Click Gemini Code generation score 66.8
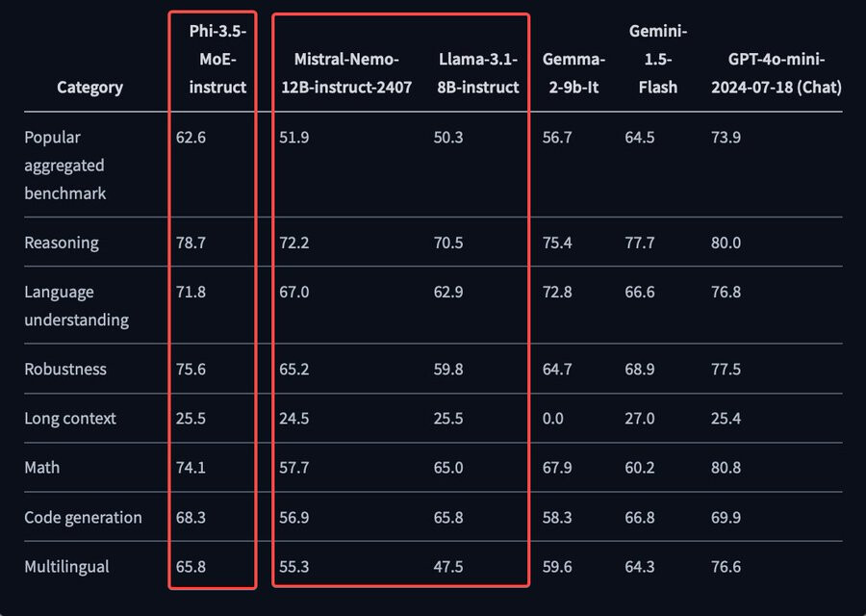 (x=640, y=517)
